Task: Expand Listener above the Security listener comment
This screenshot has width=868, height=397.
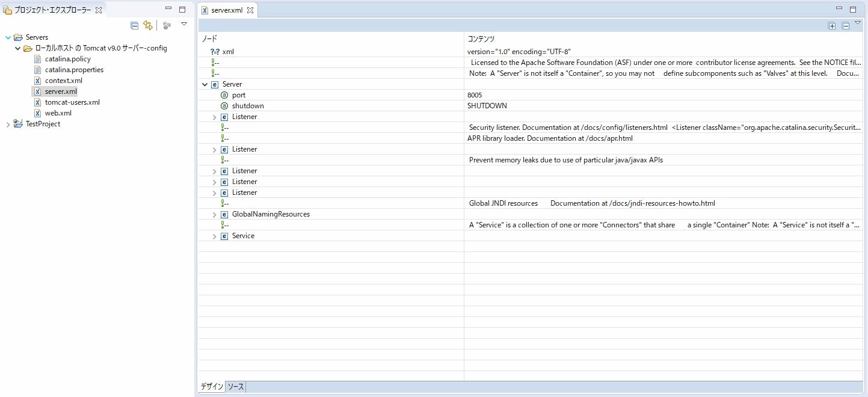Action: [215, 117]
